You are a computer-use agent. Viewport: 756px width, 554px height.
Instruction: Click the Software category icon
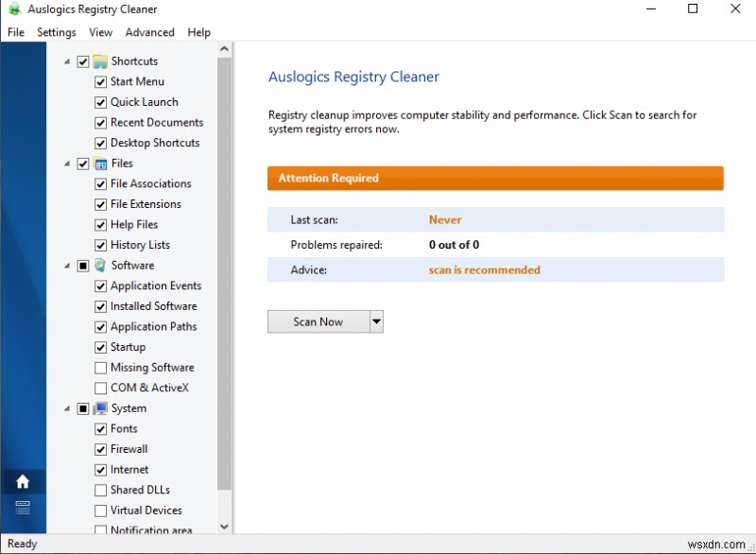pos(100,266)
